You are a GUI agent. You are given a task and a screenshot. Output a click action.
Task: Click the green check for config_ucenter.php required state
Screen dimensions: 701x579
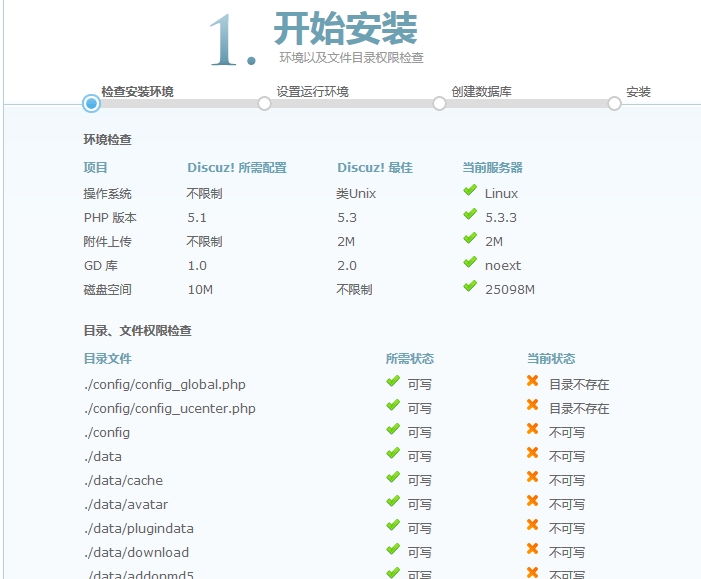(393, 405)
